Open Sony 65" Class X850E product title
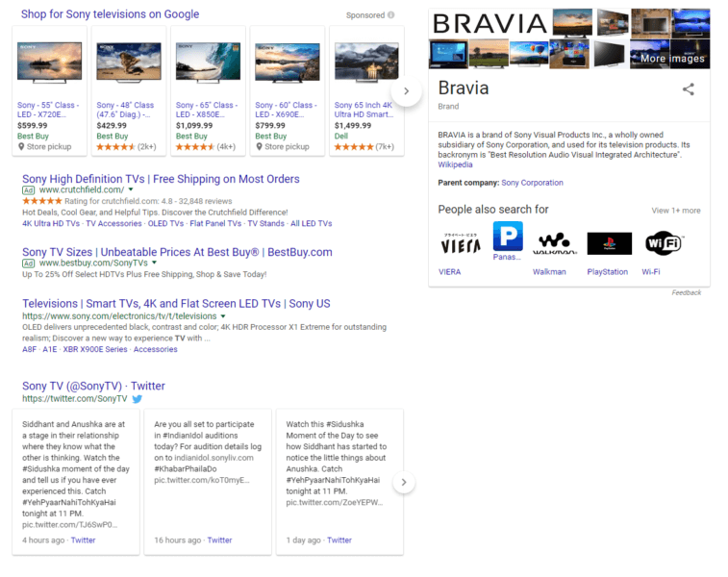The height and width of the screenshot is (577, 728). click(x=207, y=110)
